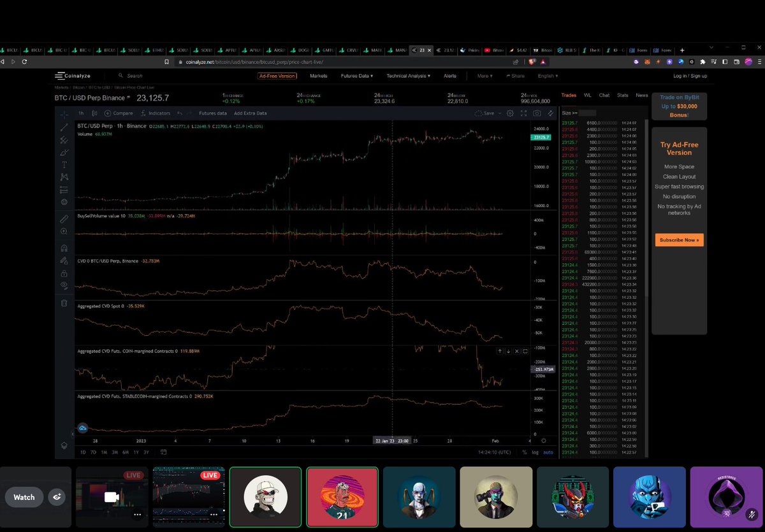Toggle percent scale mode
Image resolution: width=765 pixels, height=532 pixels.
pyautogui.click(x=524, y=452)
